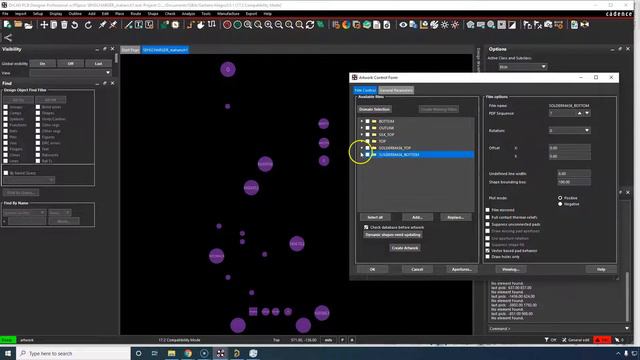Click the hand slide toolbar icon
Screen dimensions: 640x360
pos(201,25)
